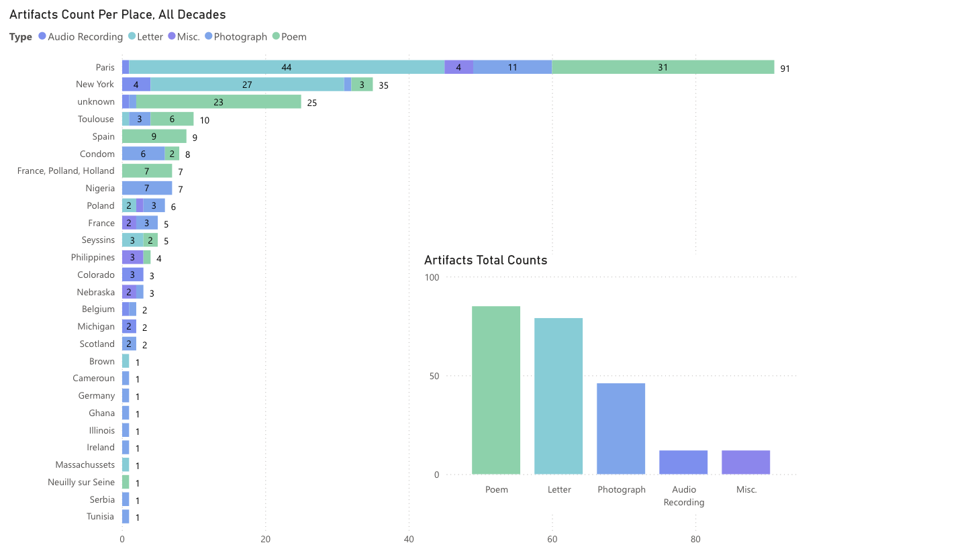Click the Paris Photograph segment labeled 11
Viewport: 980px width, 551px height.
(x=512, y=67)
